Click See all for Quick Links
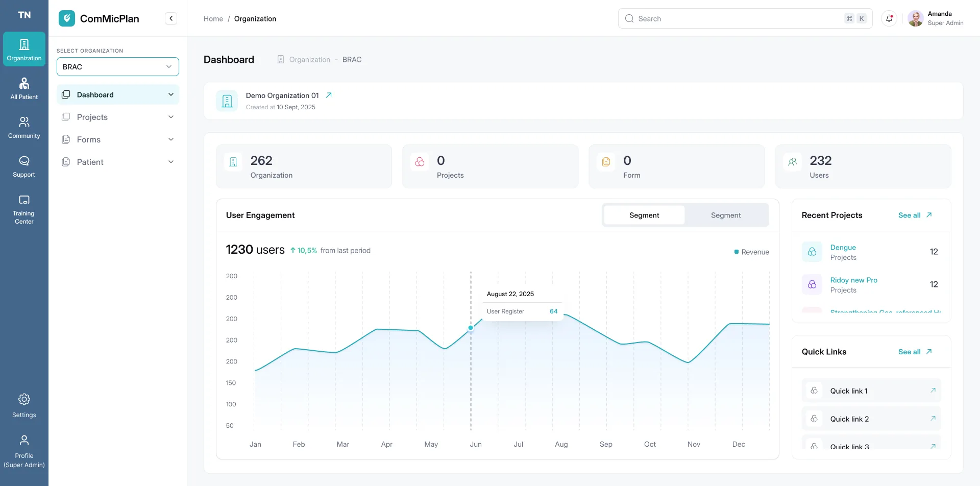This screenshot has height=486, width=980. 915,352
